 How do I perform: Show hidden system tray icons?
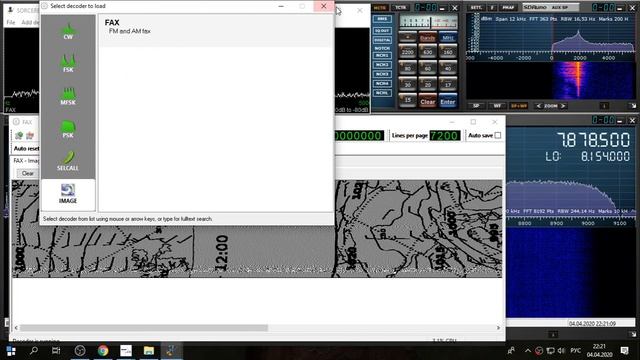click(x=528, y=351)
